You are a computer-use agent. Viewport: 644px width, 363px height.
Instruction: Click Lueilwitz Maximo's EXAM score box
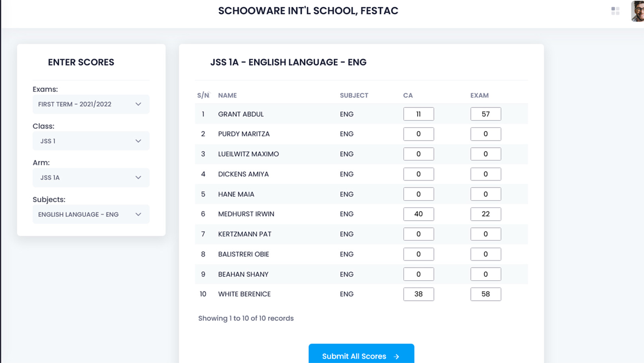(486, 154)
